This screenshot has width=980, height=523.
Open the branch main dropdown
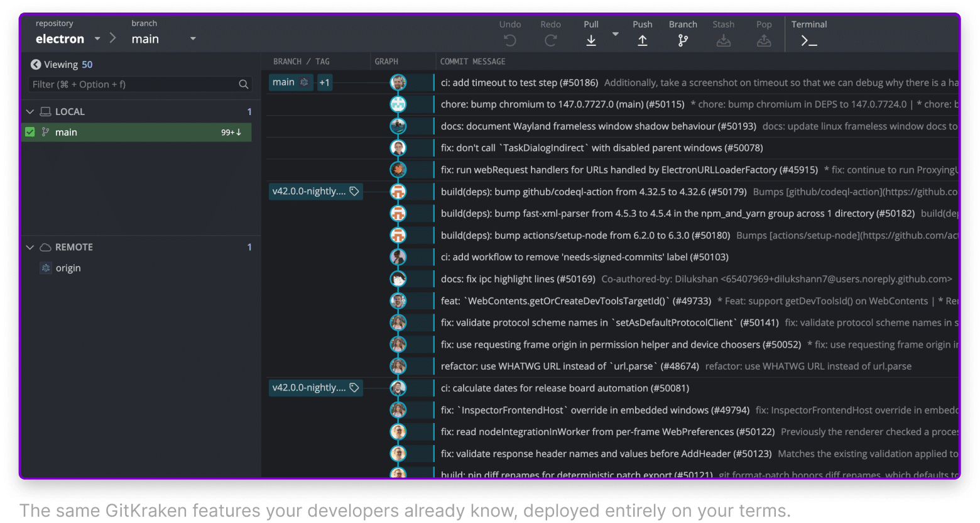tap(193, 39)
